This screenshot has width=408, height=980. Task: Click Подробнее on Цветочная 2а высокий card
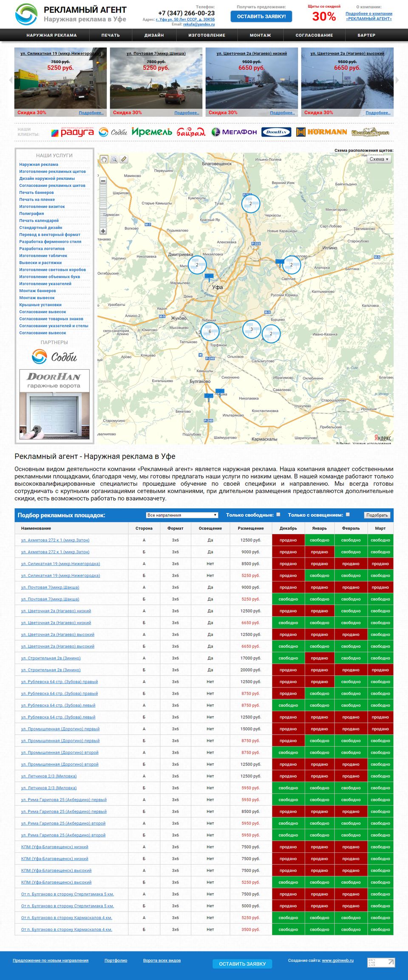(x=378, y=113)
